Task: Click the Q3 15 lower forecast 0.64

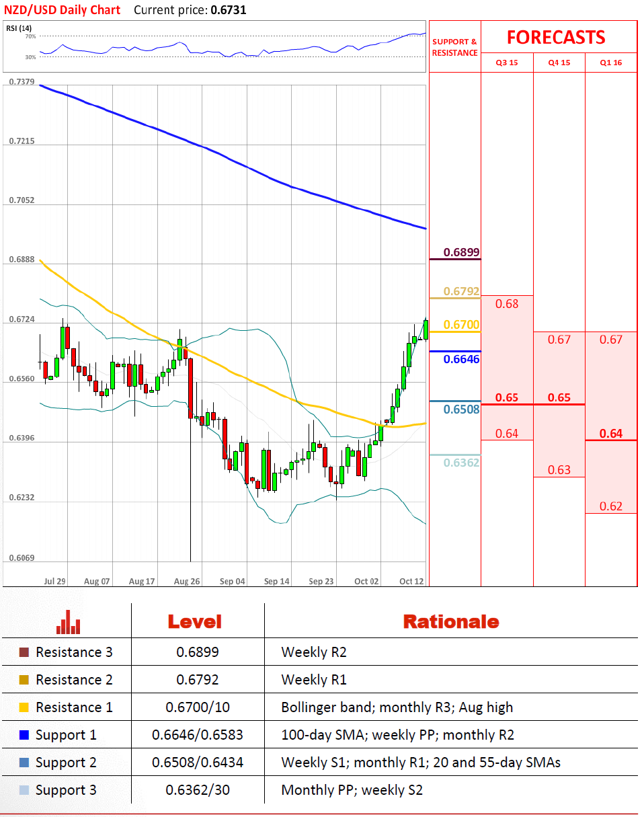Action: click(x=507, y=433)
